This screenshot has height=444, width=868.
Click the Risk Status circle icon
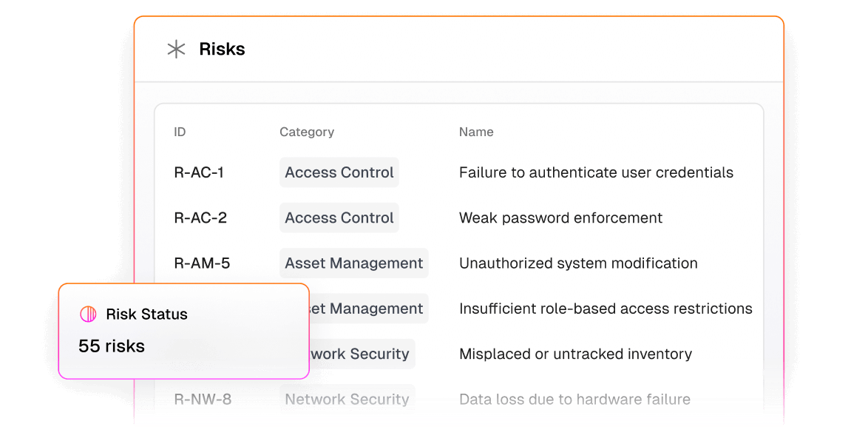point(88,314)
